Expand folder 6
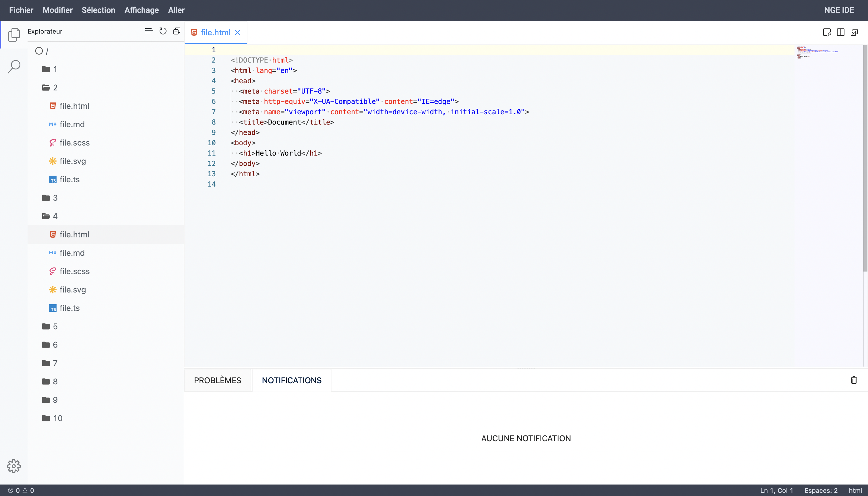The width and height of the screenshot is (868, 496). 106,345
